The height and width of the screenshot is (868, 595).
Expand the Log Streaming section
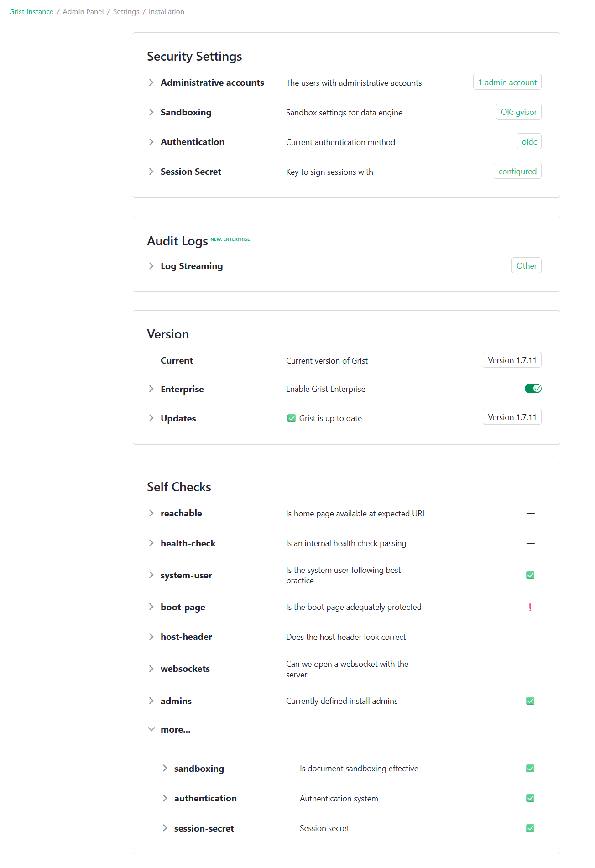coord(151,266)
